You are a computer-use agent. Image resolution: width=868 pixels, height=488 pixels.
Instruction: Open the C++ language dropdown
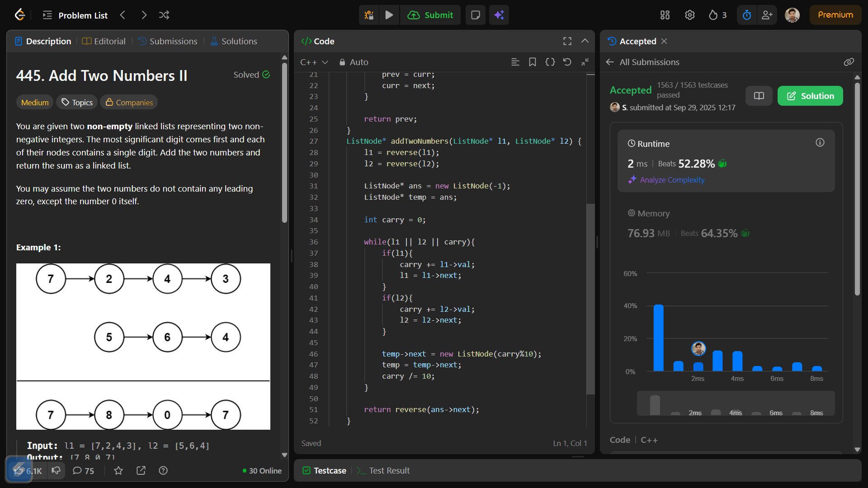314,62
